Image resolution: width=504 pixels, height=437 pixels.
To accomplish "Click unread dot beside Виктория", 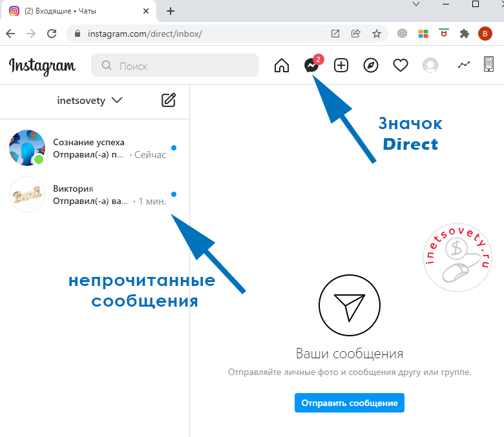I will pos(174,194).
